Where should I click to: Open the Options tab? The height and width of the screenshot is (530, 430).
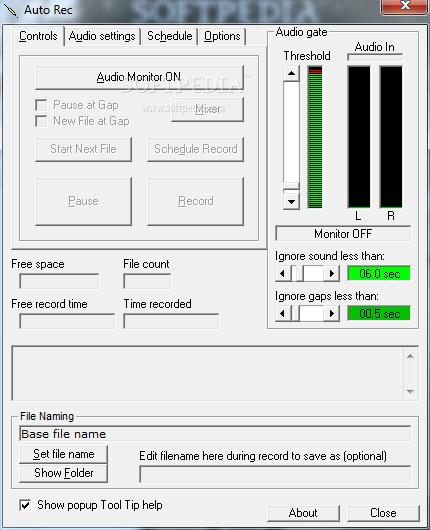click(222, 36)
